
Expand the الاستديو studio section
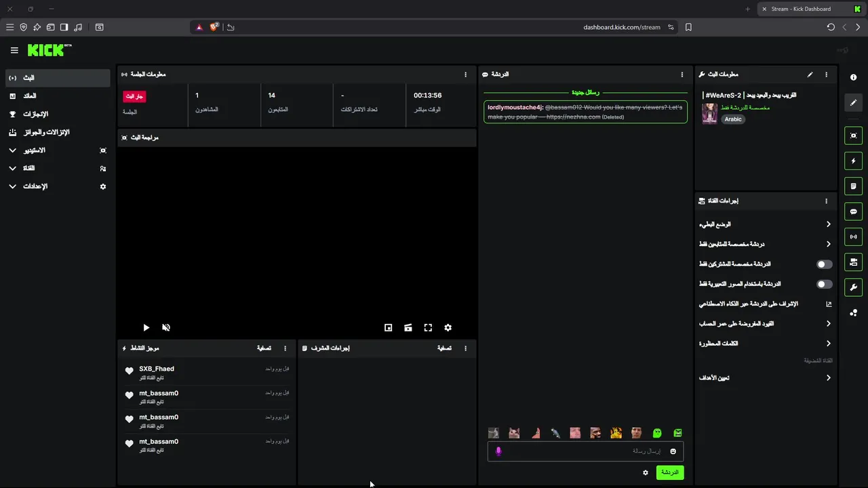pos(58,150)
